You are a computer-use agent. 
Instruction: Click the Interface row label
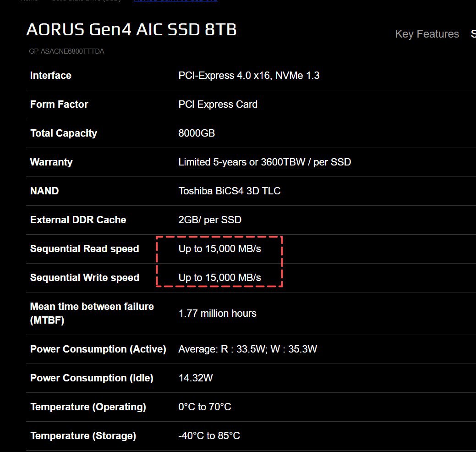pos(51,75)
